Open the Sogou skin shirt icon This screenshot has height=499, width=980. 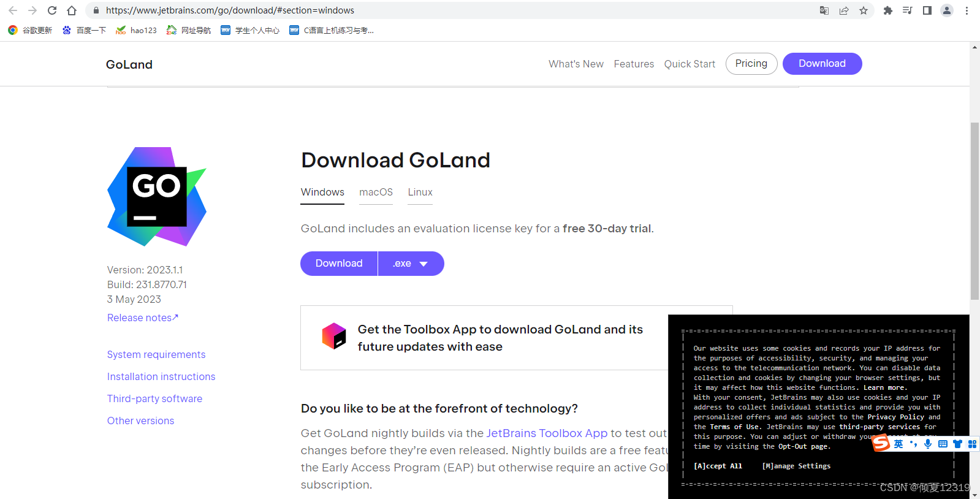click(x=957, y=444)
